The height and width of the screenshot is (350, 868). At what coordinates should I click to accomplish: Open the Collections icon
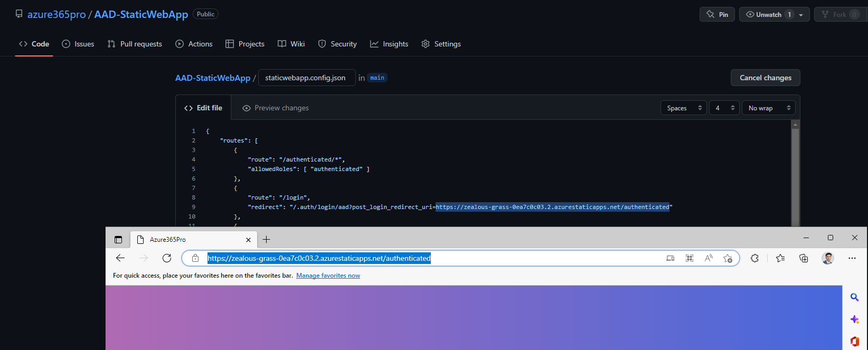[x=804, y=258]
